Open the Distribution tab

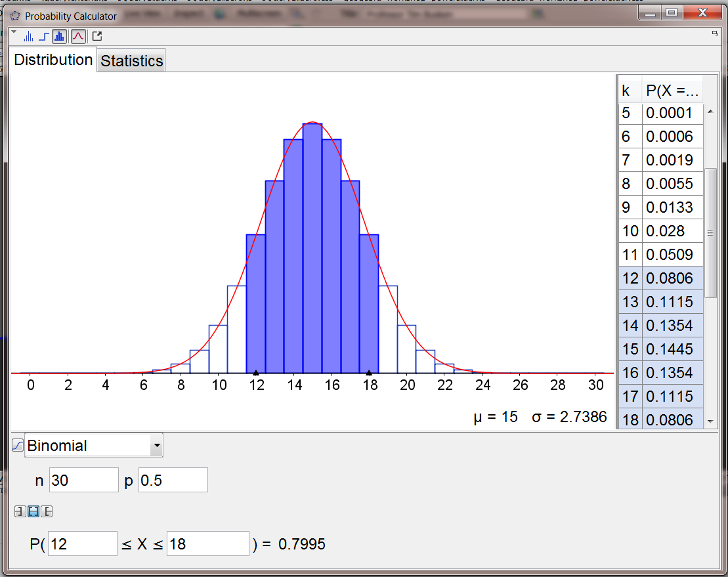click(x=53, y=60)
